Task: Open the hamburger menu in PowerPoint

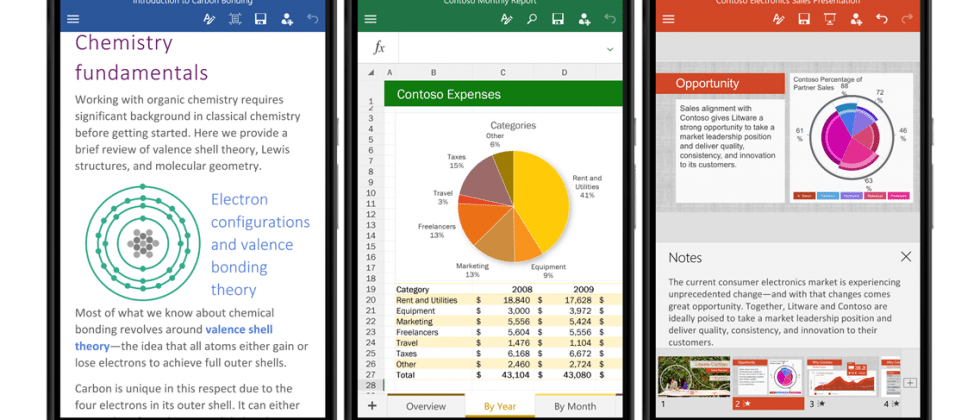Action: 669,19
